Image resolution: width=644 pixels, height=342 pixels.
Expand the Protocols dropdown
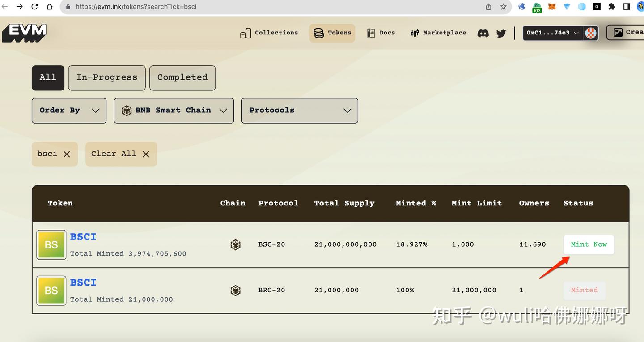click(300, 111)
